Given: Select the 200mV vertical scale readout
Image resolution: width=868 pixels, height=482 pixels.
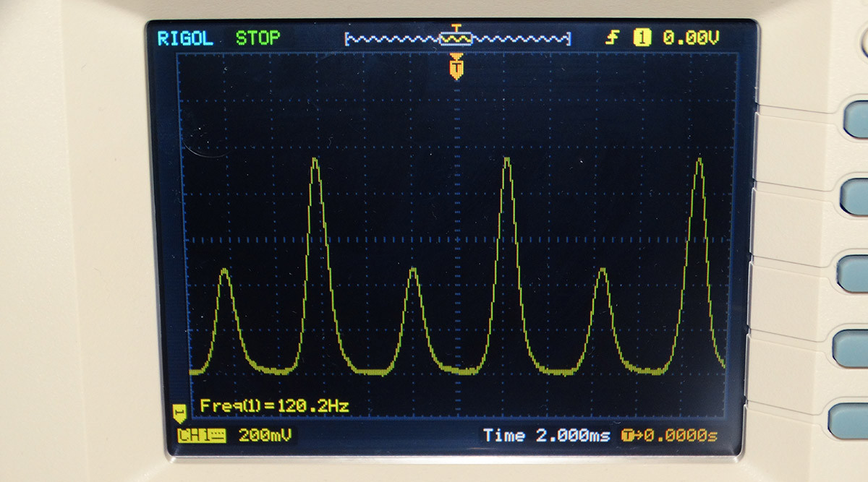Looking at the screenshot, I should coord(264,435).
